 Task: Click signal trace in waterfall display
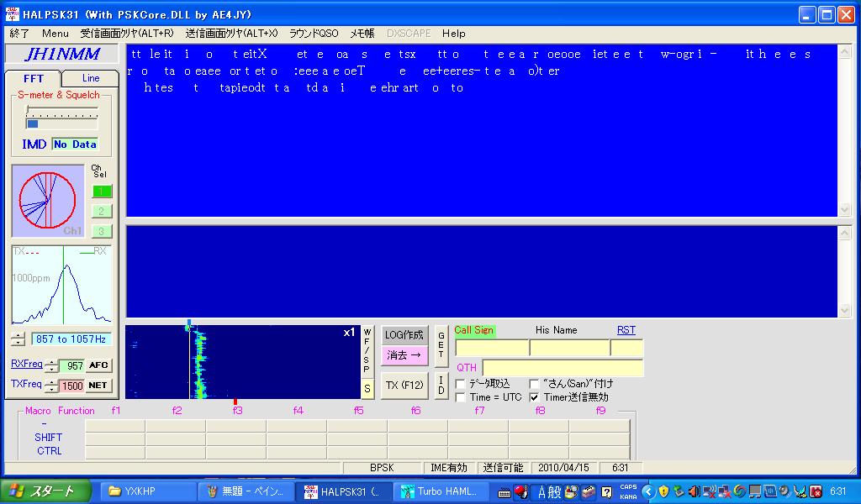coord(199,362)
